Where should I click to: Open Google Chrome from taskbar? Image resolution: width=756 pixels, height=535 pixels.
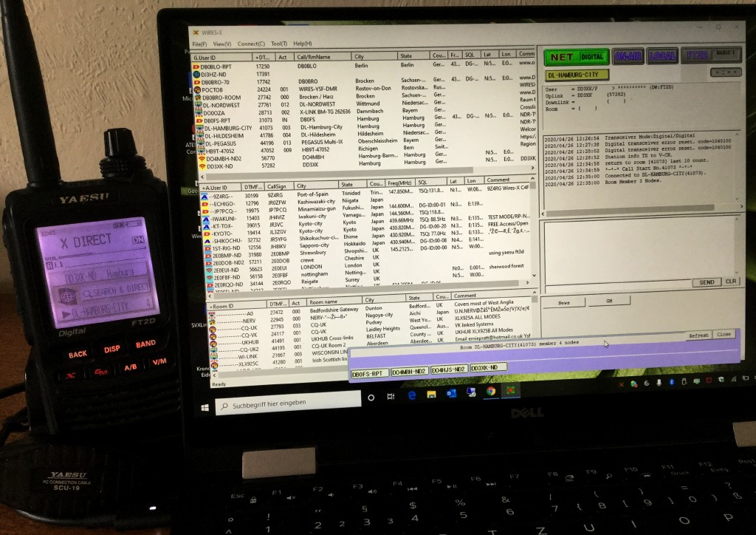[491, 391]
